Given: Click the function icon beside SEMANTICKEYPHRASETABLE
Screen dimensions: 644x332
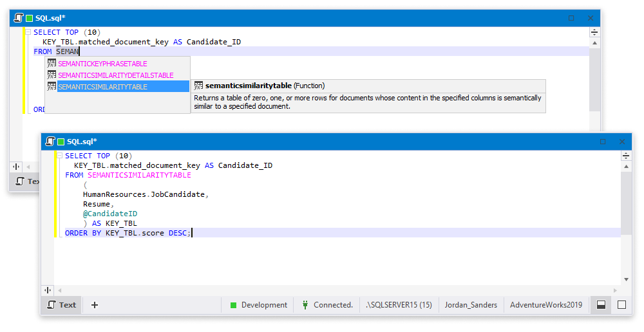Looking at the screenshot, I should (52, 64).
